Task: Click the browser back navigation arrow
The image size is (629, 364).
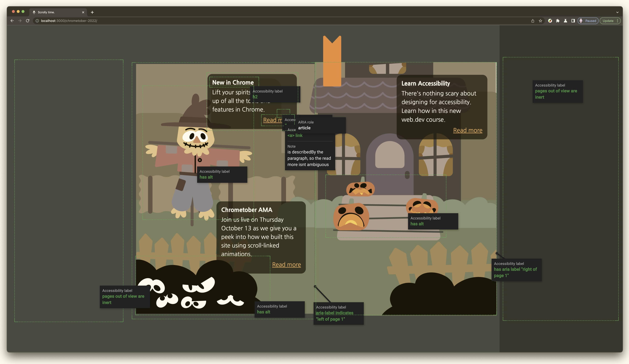Action: click(12, 20)
